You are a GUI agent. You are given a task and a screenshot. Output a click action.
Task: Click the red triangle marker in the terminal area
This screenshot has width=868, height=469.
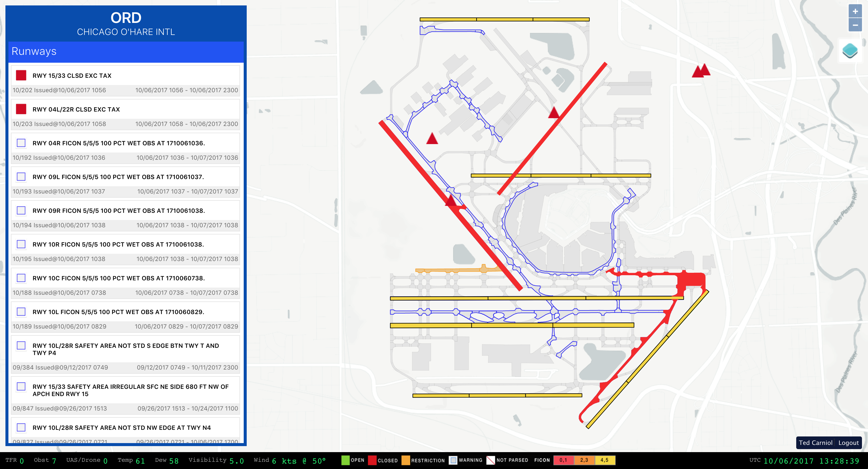click(x=432, y=139)
